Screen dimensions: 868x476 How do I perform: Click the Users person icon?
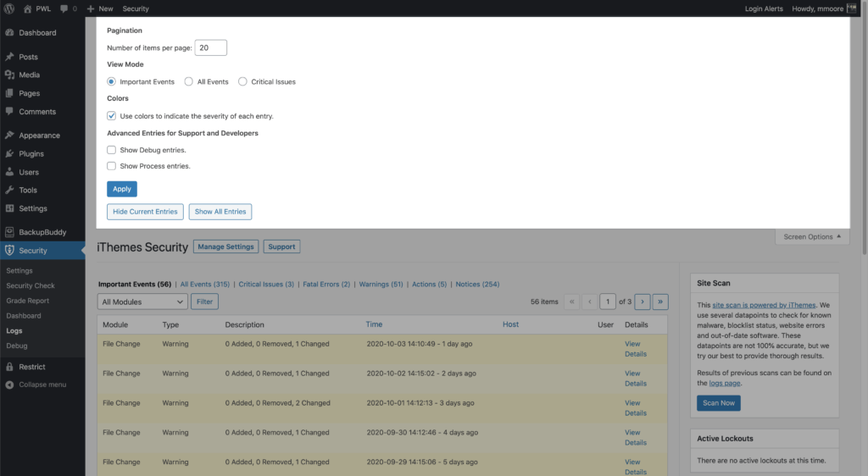pos(9,172)
